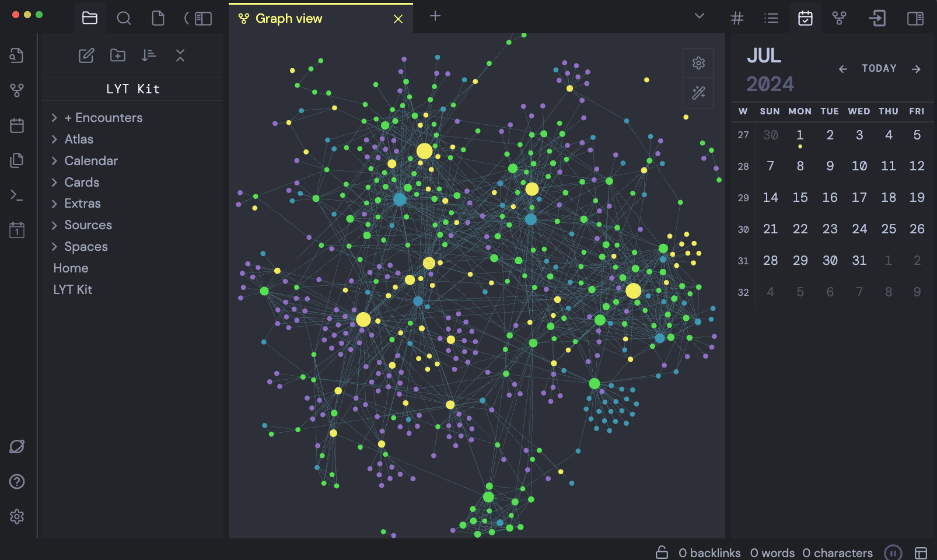Viewport: 937px width, 560px height.
Task: Add a new tab with plus
Action: (x=435, y=16)
